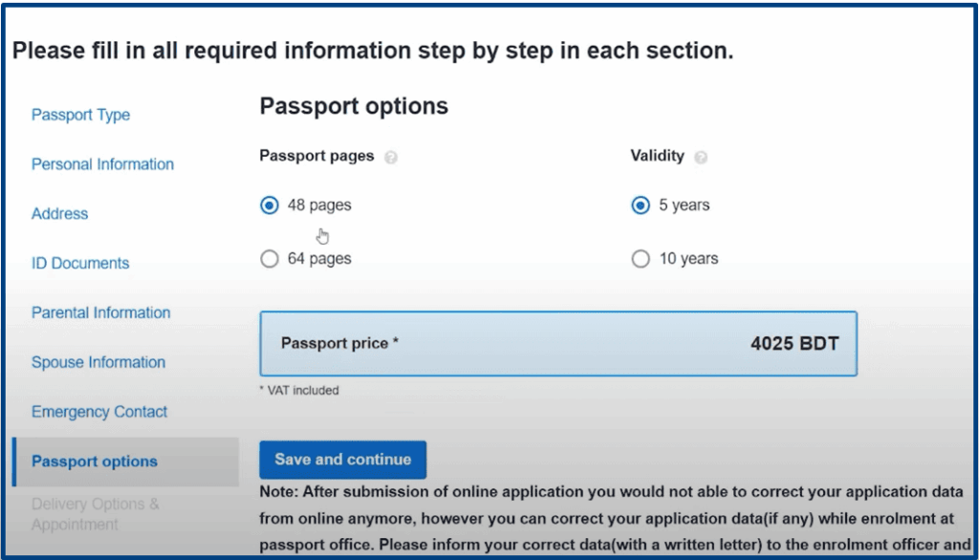This screenshot has width=979, height=560.
Task: Choose the 64 pages radio option
Action: coord(270,259)
